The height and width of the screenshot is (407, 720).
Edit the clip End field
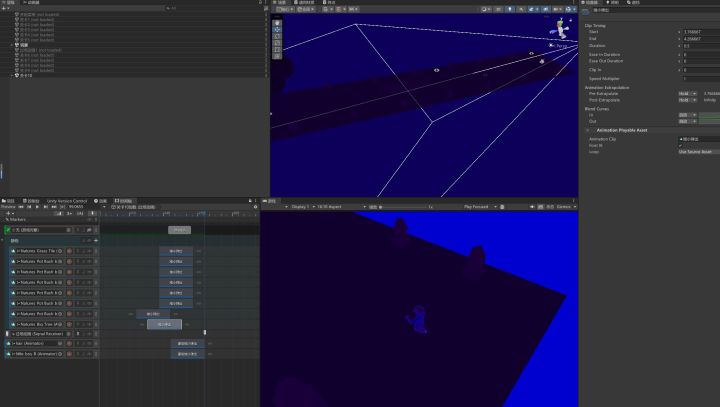click(x=701, y=39)
